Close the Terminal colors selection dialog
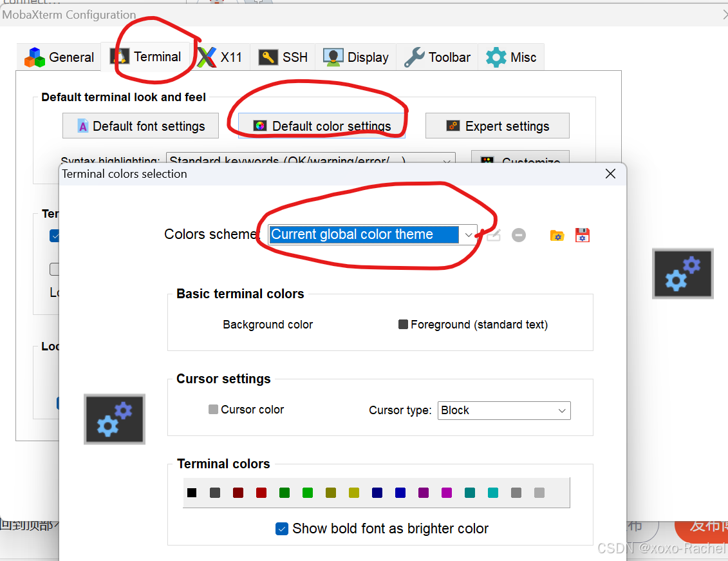 (611, 174)
